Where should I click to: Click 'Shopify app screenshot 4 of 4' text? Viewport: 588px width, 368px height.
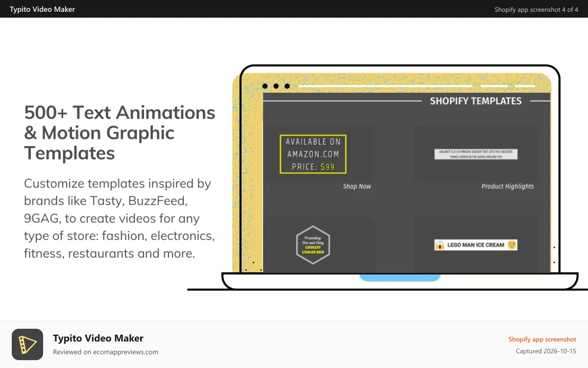pyautogui.click(x=536, y=9)
